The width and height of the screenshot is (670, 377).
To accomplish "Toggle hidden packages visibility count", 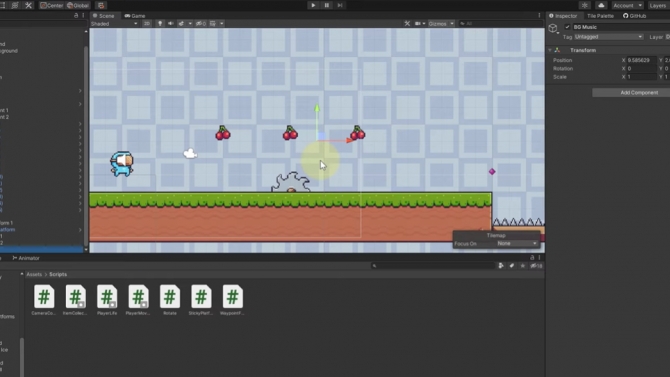I will [x=536, y=266].
